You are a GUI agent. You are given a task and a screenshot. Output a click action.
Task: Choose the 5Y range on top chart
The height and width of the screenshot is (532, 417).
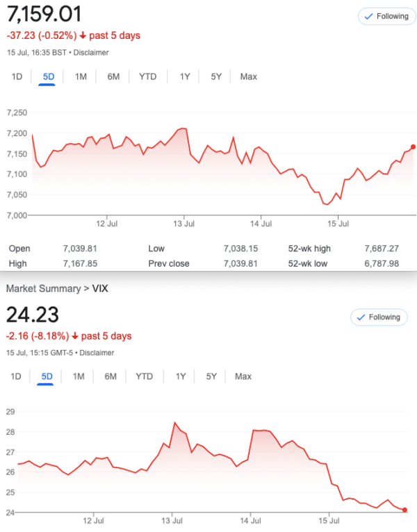(x=216, y=76)
